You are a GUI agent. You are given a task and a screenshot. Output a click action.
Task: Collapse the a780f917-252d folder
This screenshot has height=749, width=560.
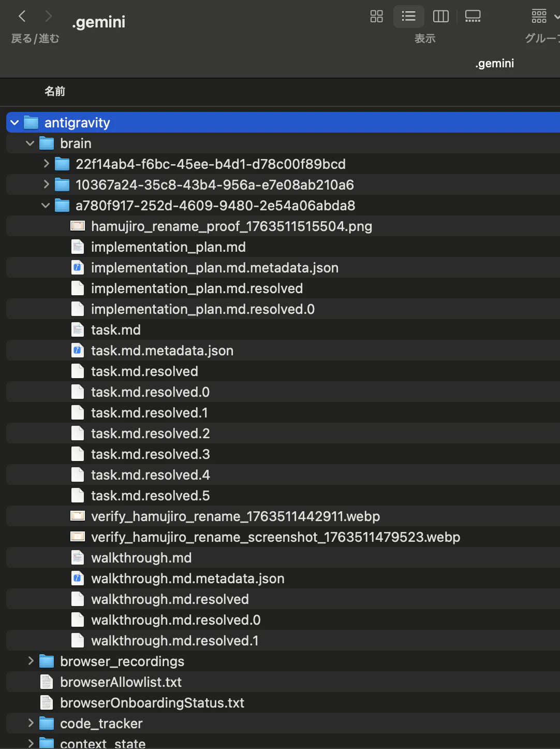click(46, 206)
